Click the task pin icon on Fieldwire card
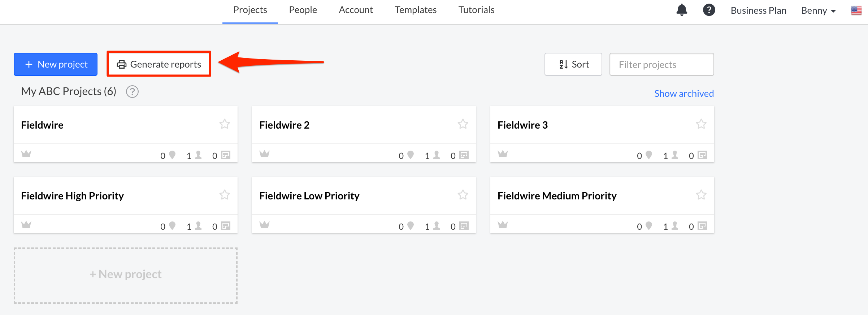 172,155
